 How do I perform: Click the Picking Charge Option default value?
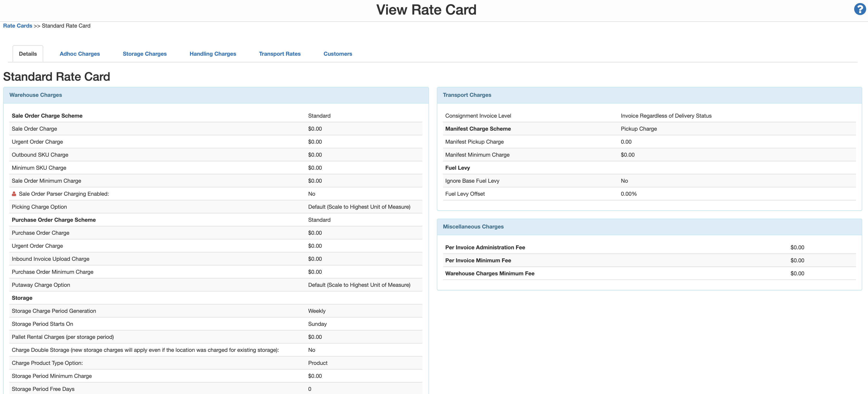[x=359, y=207]
